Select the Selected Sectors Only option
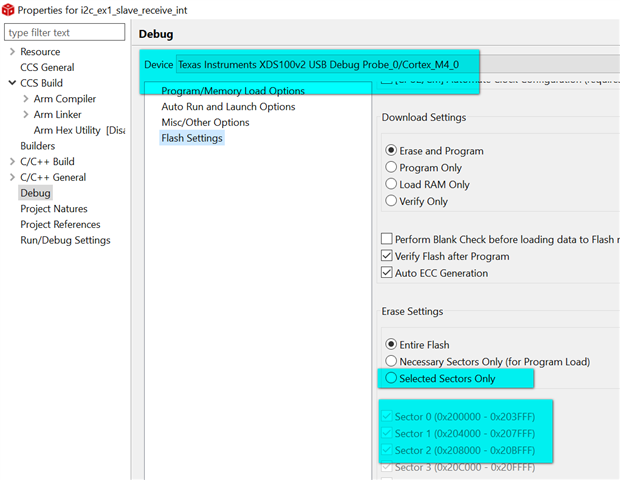 tap(391, 379)
